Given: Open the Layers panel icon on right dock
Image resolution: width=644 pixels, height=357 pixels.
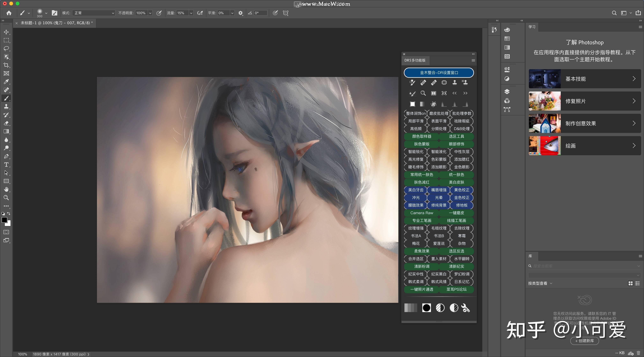Looking at the screenshot, I should 507,92.
